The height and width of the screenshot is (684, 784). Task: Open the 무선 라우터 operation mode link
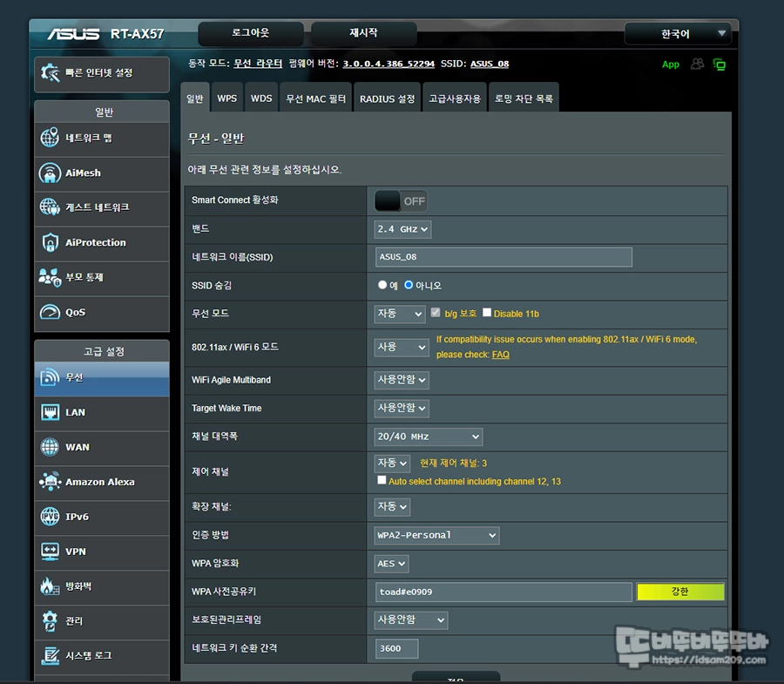258,64
